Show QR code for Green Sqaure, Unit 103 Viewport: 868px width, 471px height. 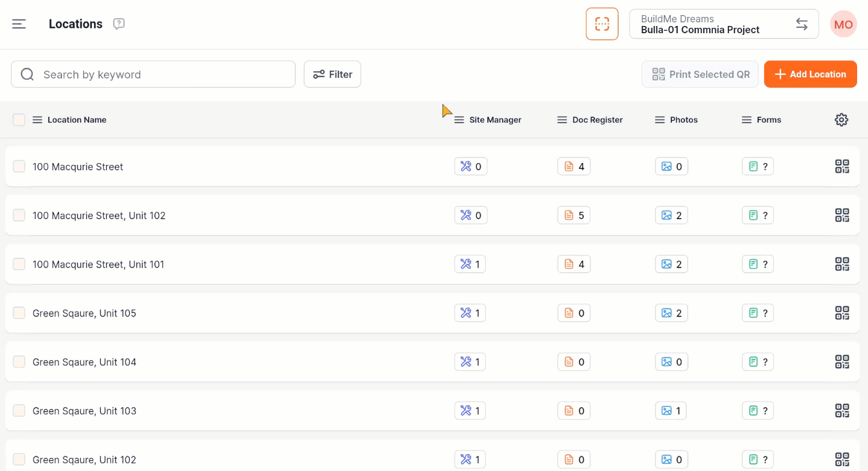(x=842, y=411)
